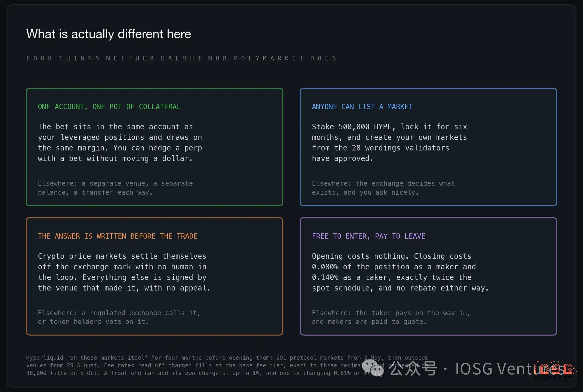Click the "Elsewhere: the exchange decides" note

(383, 188)
